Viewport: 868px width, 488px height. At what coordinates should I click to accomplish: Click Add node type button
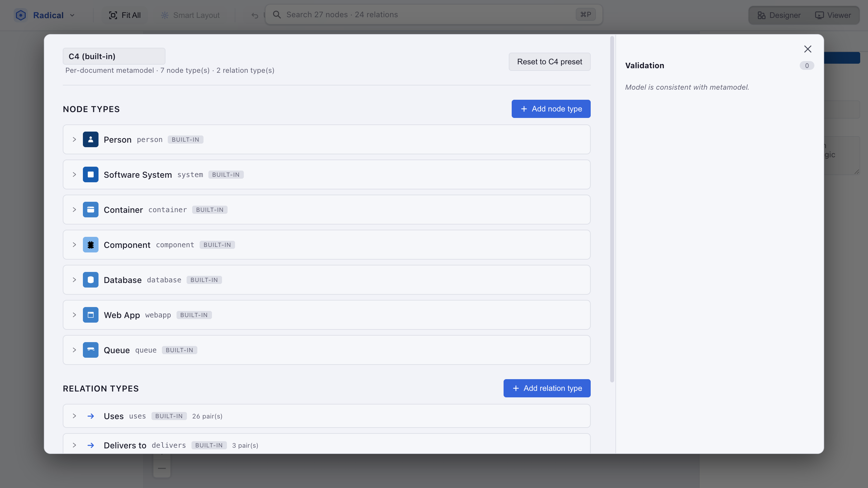pos(551,109)
